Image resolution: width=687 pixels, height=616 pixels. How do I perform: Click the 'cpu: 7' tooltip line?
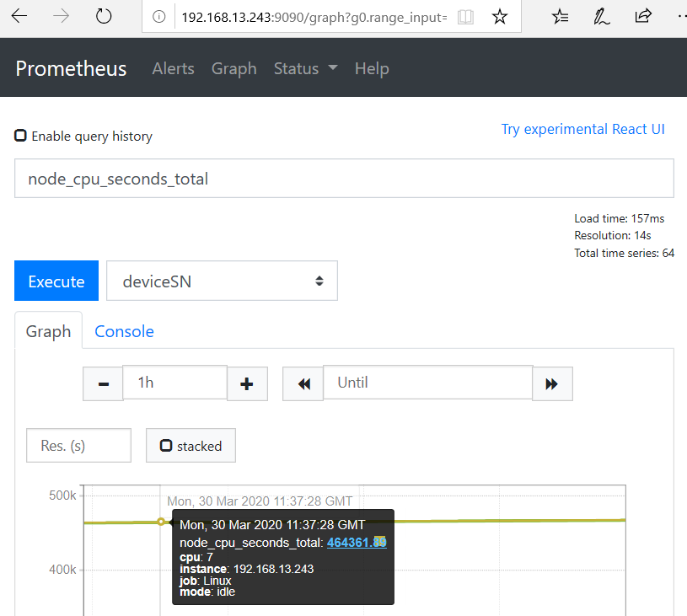196,557
